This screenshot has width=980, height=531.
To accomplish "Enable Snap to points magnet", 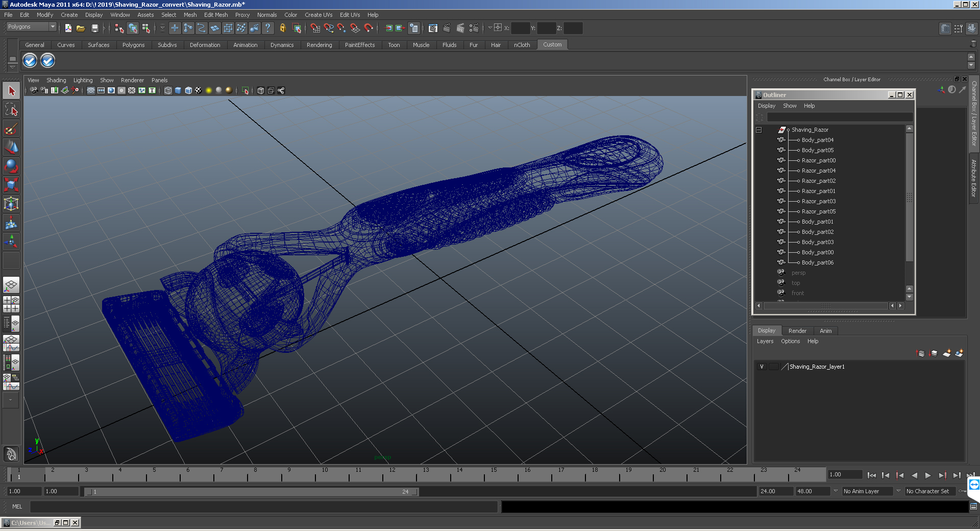I will [x=341, y=28].
